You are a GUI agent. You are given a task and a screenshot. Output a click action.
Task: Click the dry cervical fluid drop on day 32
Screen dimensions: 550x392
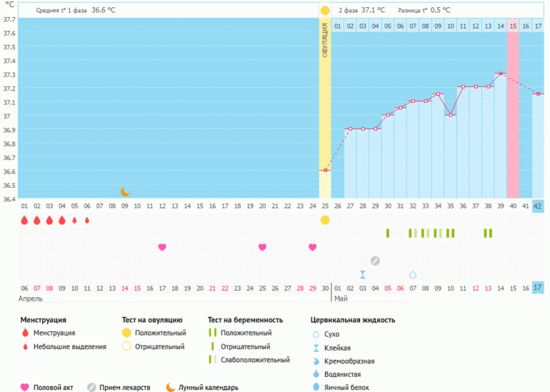(x=413, y=274)
